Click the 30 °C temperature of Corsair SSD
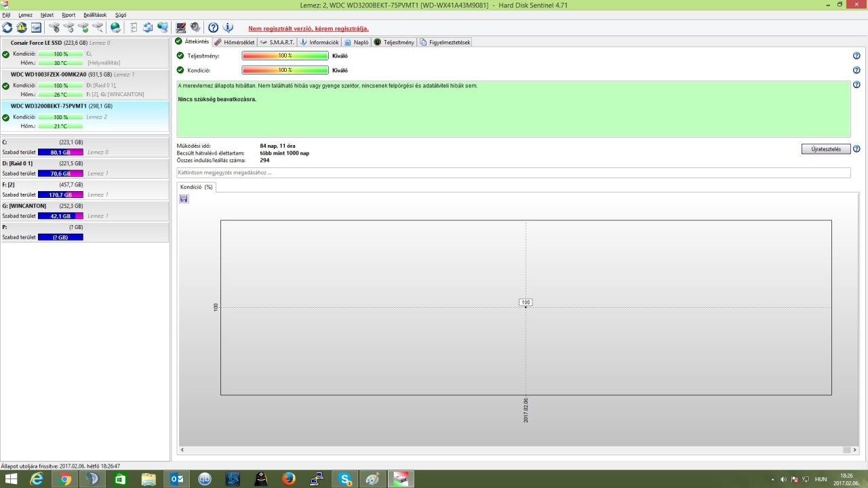The width and height of the screenshot is (868, 488). click(x=60, y=62)
